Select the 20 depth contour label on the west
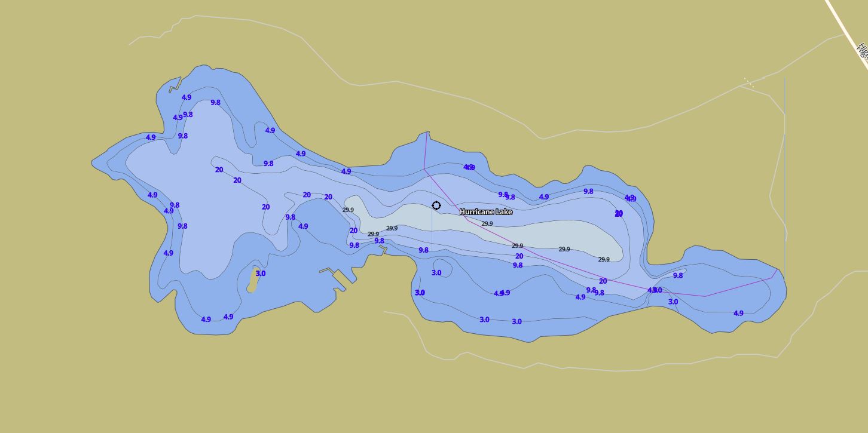Viewport: 868px width, 433px height. [x=218, y=170]
